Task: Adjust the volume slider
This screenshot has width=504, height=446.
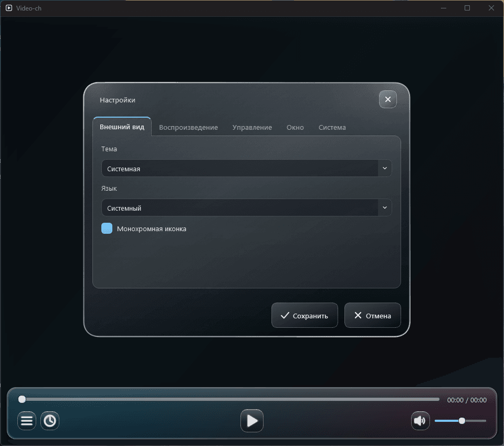Action: [x=460, y=421]
